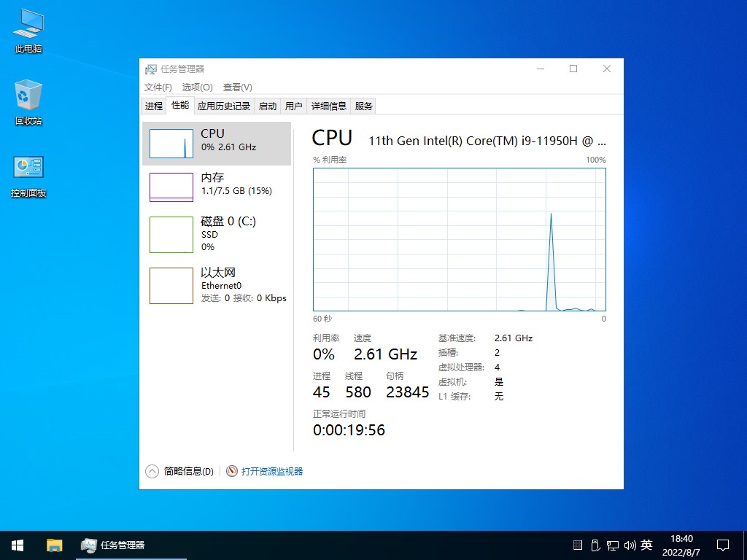Screen dimensions: 747x560
Task: Click the clock and date in the taskbar
Action: point(682,545)
